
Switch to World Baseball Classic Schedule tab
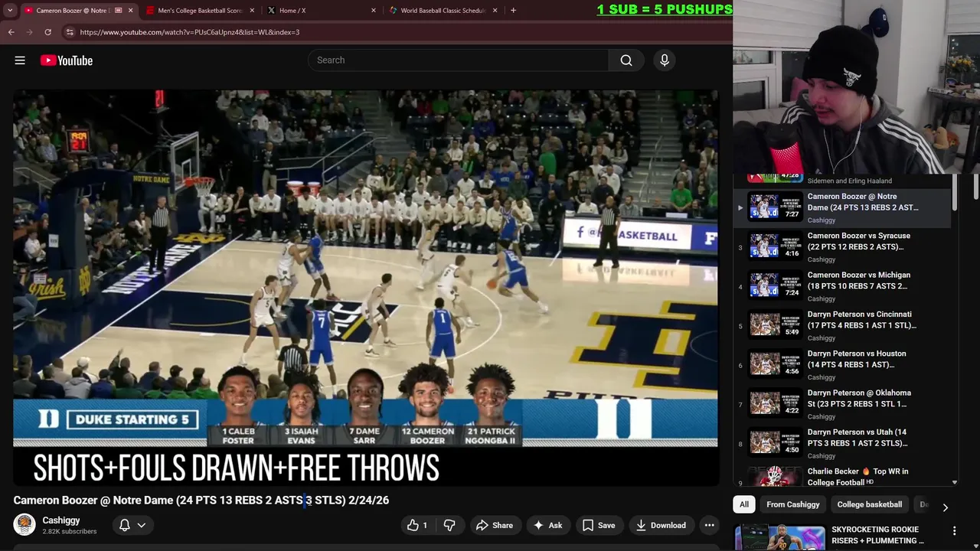pyautogui.click(x=442, y=11)
